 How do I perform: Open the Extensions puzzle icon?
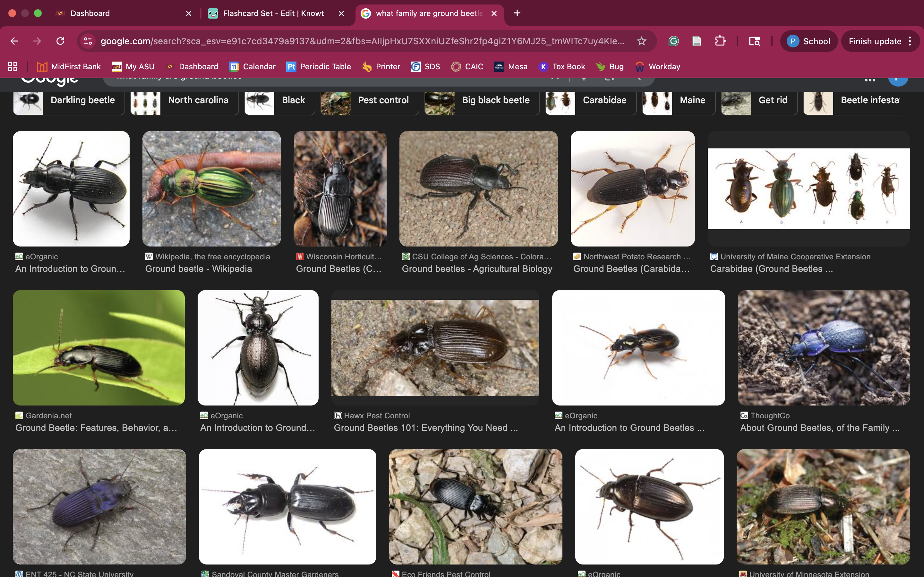pyautogui.click(x=720, y=41)
